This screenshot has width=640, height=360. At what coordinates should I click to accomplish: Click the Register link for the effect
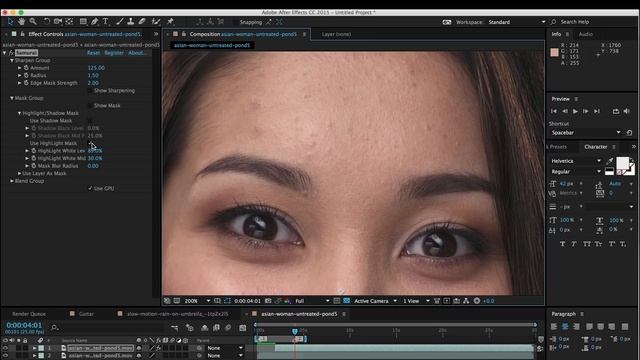[x=114, y=53]
